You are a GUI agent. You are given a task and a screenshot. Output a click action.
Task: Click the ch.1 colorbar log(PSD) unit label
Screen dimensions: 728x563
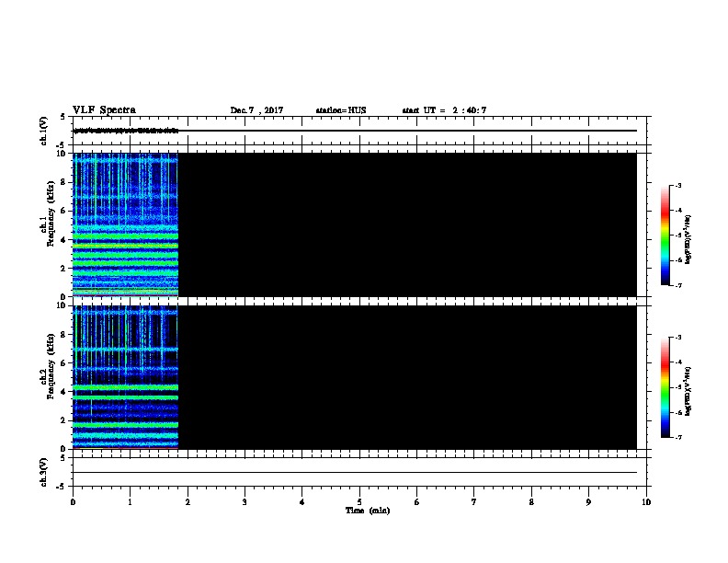pyautogui.click(x=688, y=239)
